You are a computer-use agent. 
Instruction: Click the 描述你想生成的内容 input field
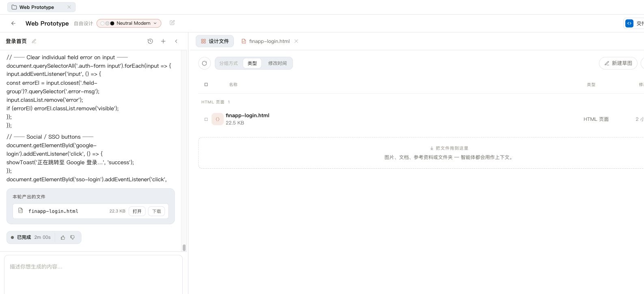(x=93, y=275)
